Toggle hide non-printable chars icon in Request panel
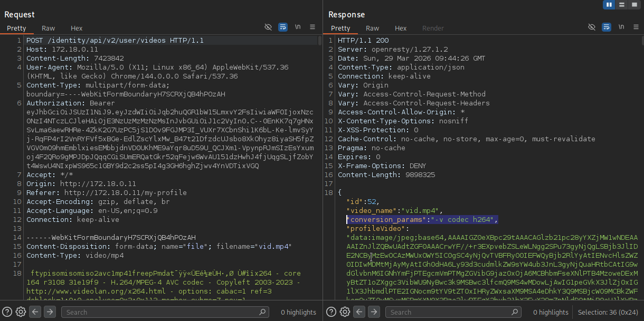The height and width of the screenshot is (321, 644). 268,27
